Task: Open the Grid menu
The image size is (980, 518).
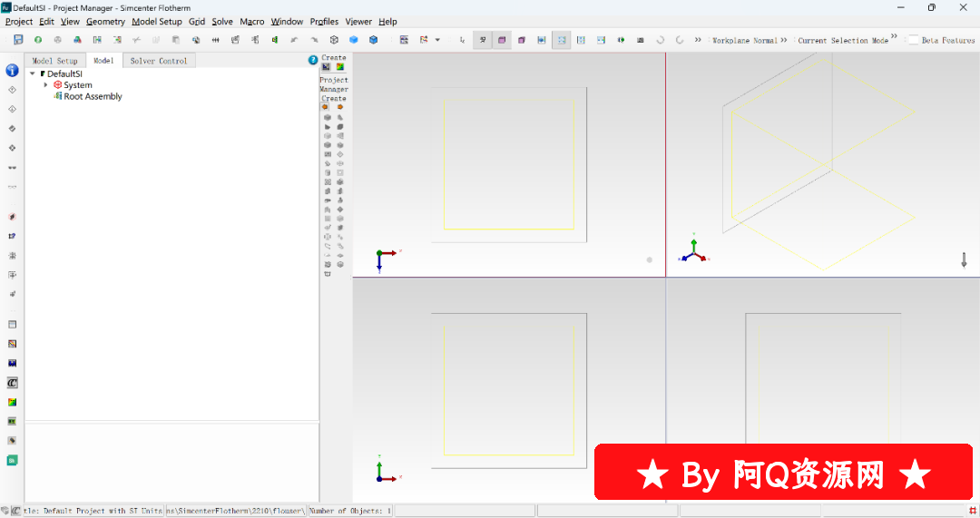Action: [x=197, y=21]
